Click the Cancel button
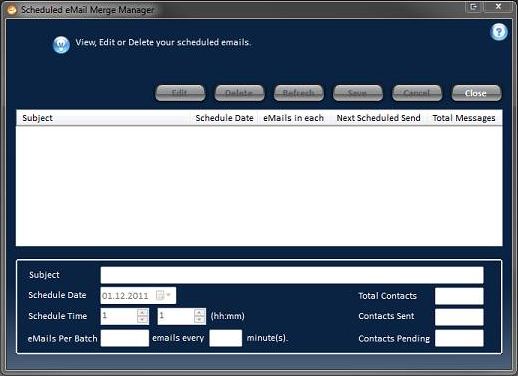 coord(417,93)
